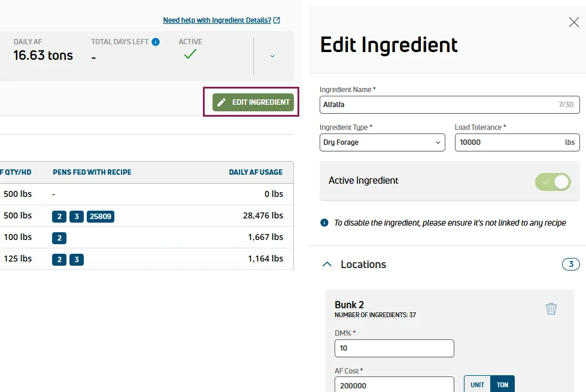This screenshot has height=392, width=586.
Task: Click the Locations count badge showing 3
Action: pos(570,264)
